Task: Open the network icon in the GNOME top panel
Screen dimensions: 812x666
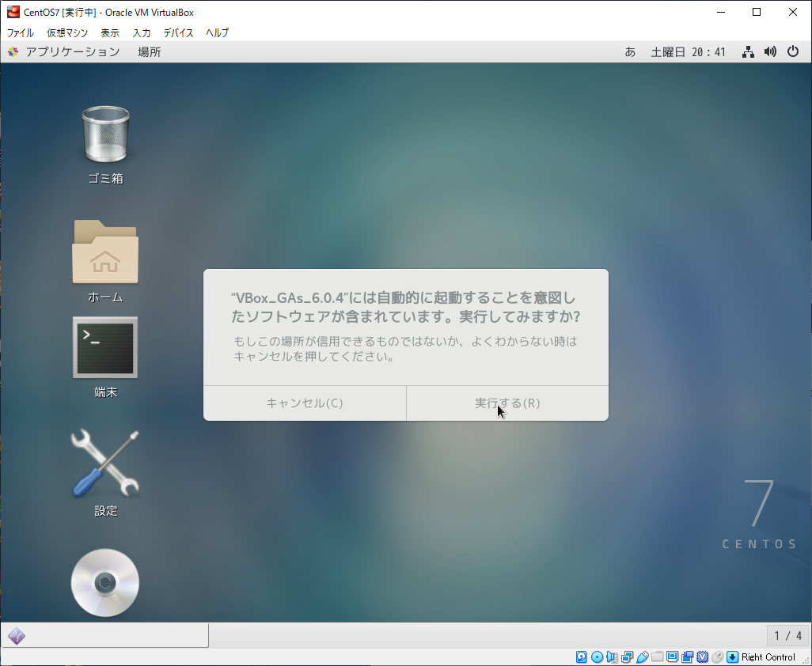Action: [747, 51]
